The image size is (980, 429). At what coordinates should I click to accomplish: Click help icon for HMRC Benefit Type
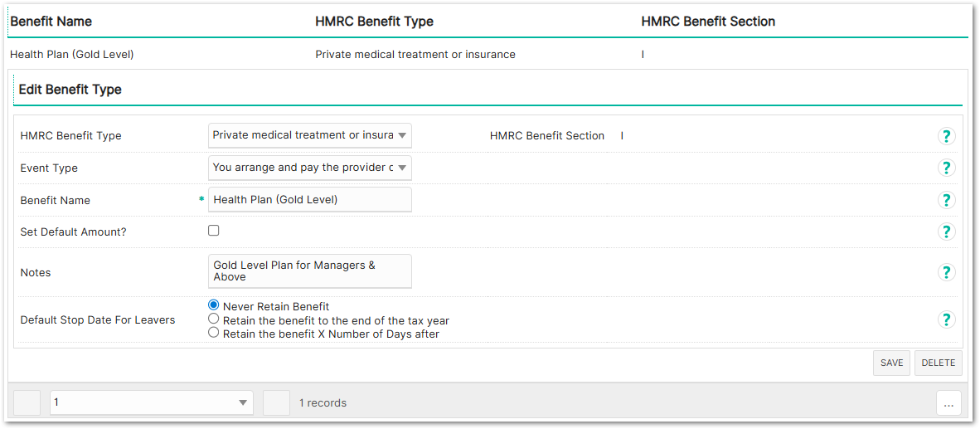[x=946, y=136]
